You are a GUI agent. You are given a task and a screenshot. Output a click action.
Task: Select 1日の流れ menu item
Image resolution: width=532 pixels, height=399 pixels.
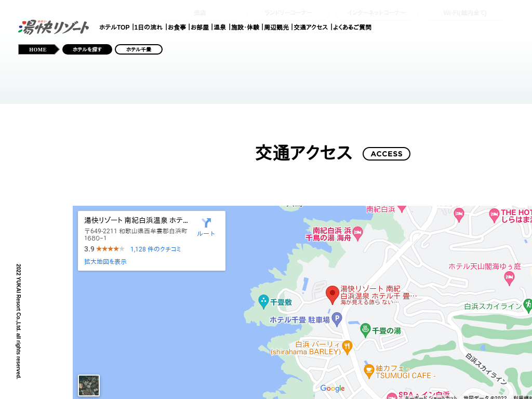[148, 27]
